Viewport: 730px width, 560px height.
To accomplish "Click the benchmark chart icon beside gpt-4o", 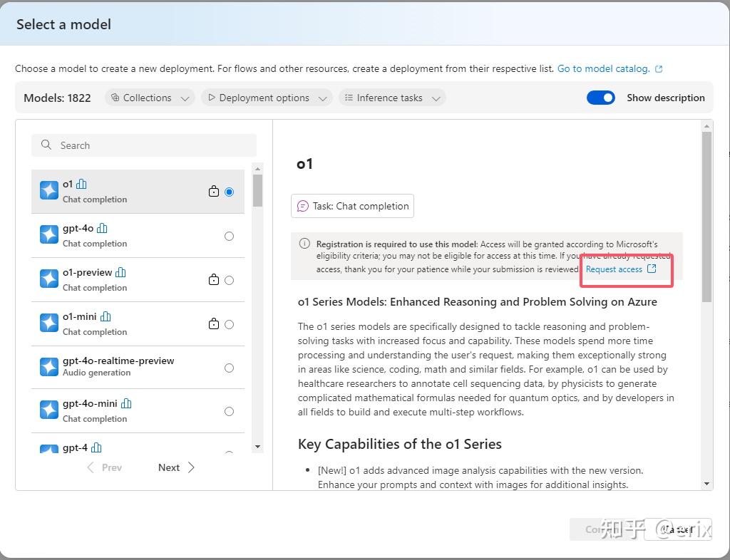I will [x=102, y=228].
